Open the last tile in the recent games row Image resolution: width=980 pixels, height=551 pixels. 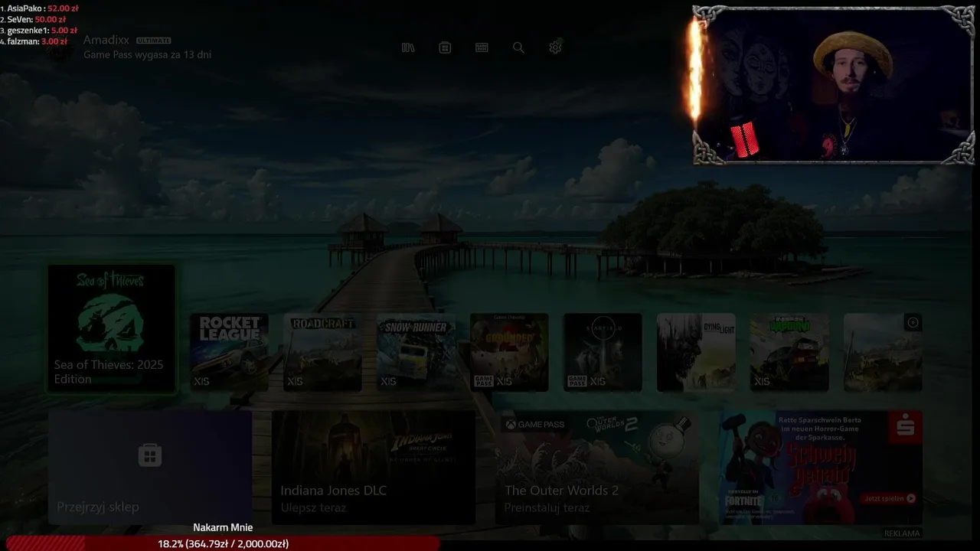[x=883, y=352]
